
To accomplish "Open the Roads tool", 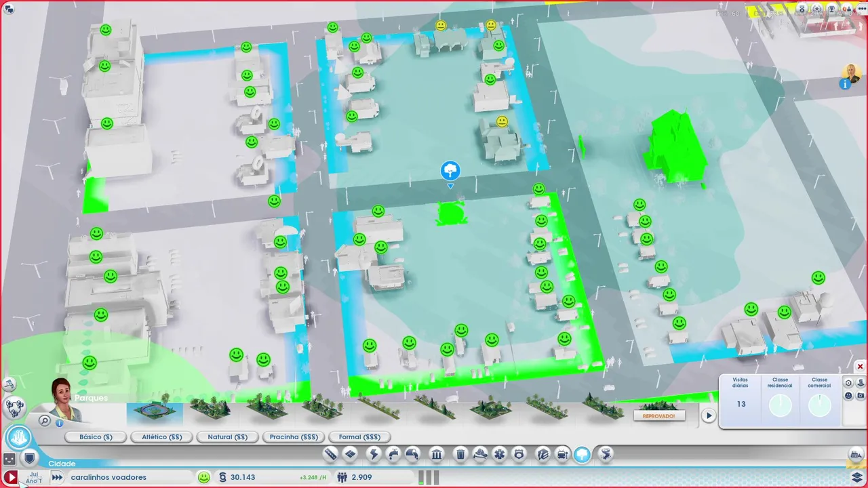I will tap(330, 454).
